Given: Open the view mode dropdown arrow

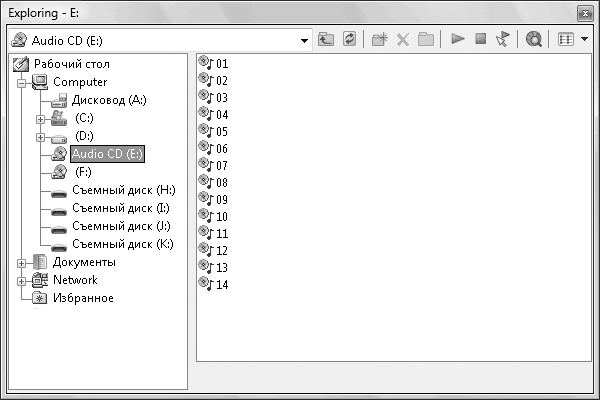Looking at the screenshot, I should (x=582, y=39).
